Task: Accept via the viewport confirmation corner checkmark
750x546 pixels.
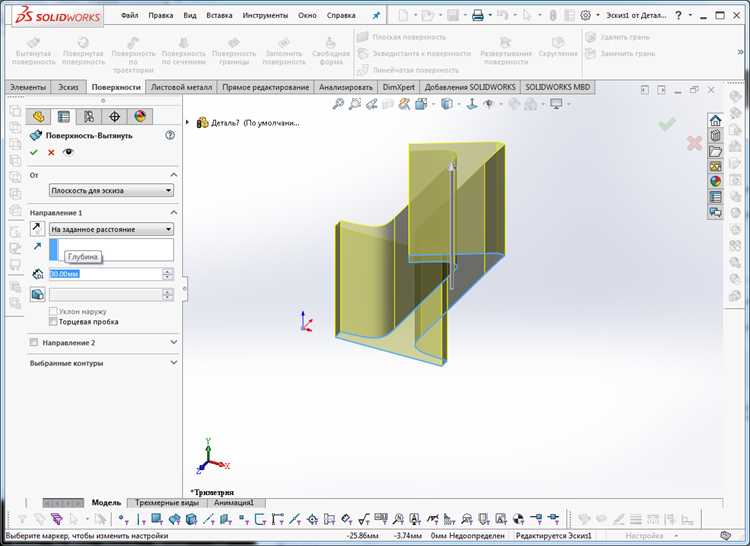Action: click(x=668, y=124)
